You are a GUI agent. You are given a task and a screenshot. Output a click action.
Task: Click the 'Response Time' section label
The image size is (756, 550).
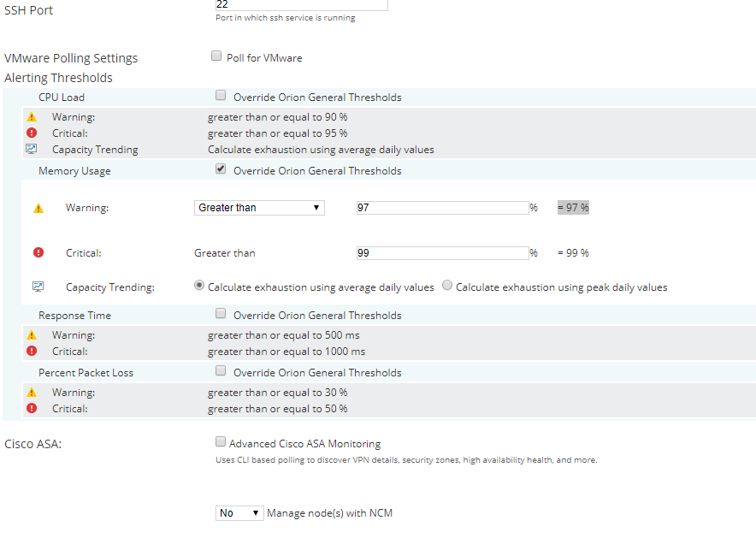coord(74,316)
